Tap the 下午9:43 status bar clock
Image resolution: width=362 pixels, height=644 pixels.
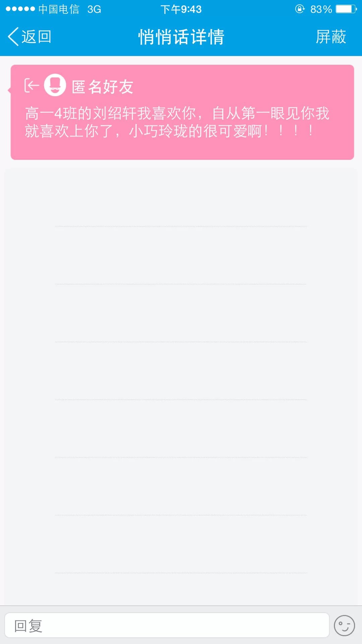pyautogui.click(x=181, y=9)
